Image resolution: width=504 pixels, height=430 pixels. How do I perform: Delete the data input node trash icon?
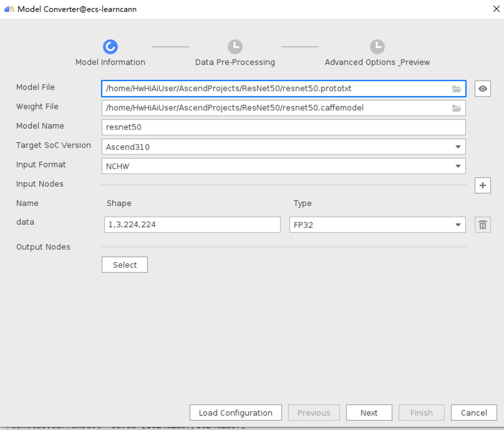483,225
